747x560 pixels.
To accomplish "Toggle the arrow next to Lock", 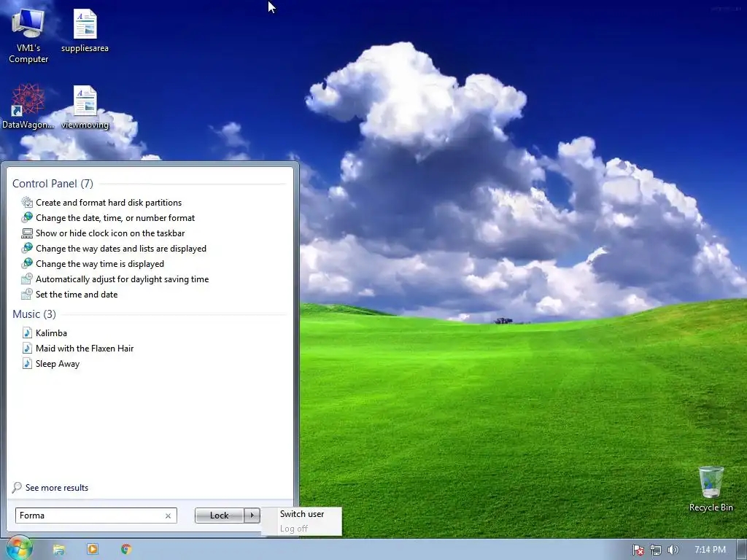I will [x=252, y=516].
